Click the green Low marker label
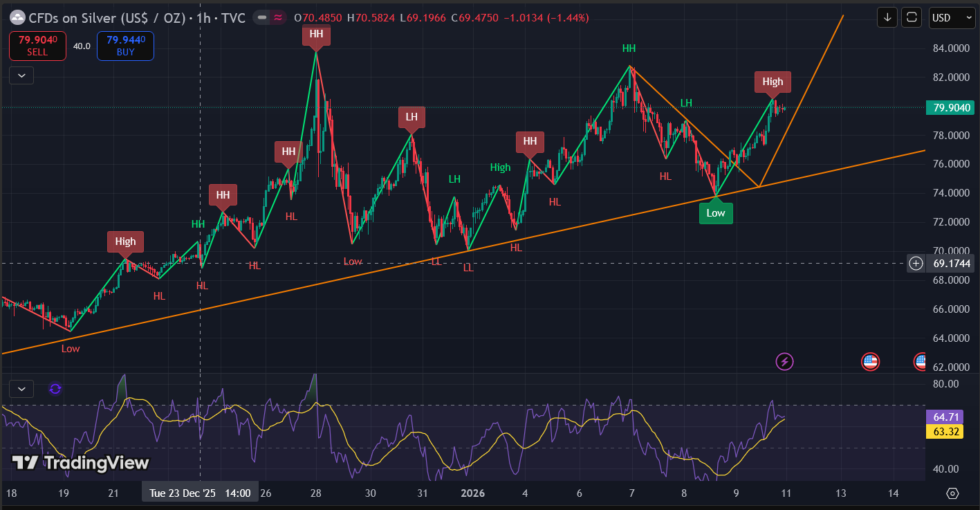The height and width of the screenshot is (510, 980). tap(715, 213)
